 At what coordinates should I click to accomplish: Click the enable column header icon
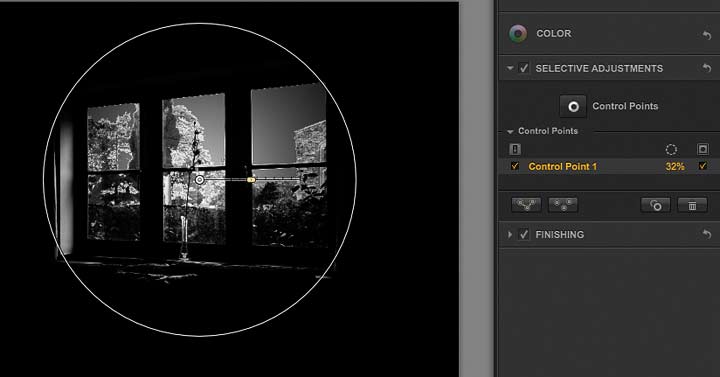[x=515, y=149]
